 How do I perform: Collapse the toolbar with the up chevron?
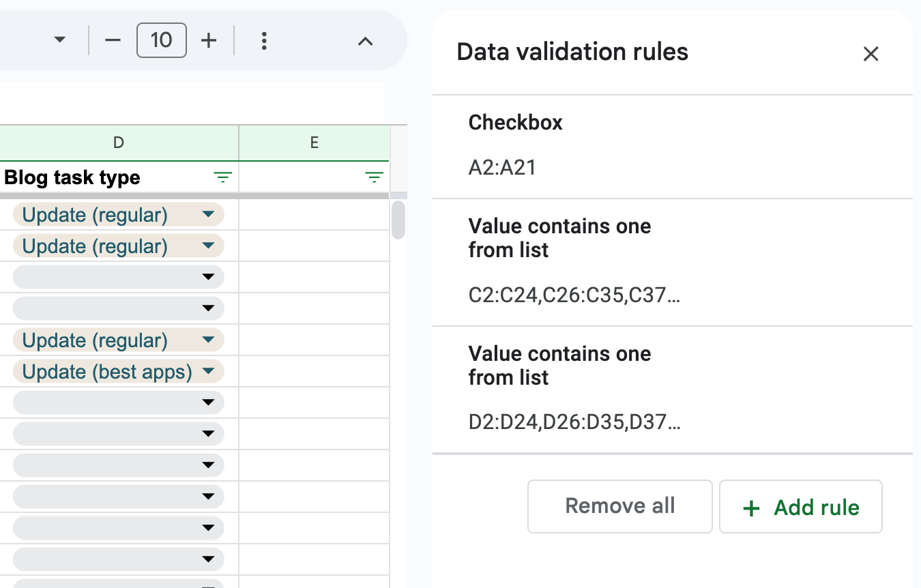[366, 42]
